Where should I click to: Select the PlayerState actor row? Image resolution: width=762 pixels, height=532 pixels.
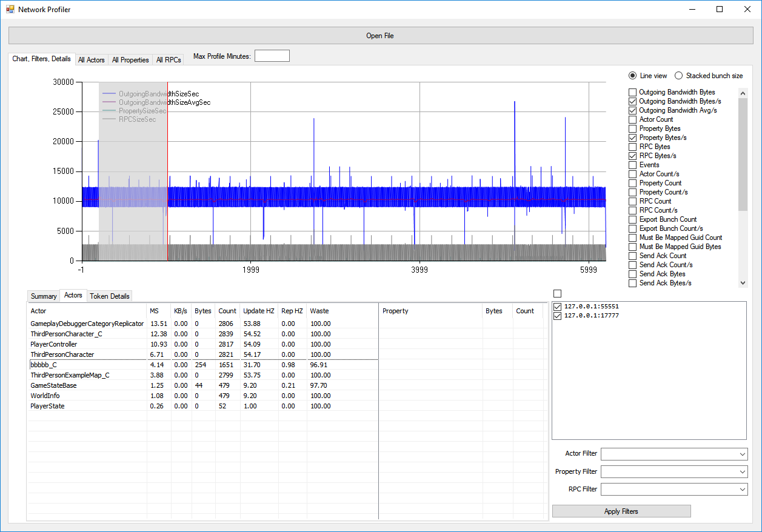coord(202,406)
